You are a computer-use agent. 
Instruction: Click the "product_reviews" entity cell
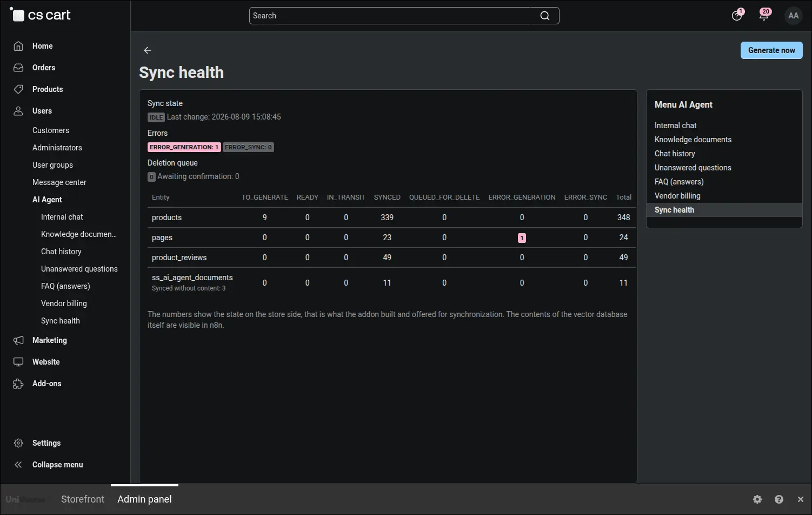pyautogui.click(x=179, y=257)
